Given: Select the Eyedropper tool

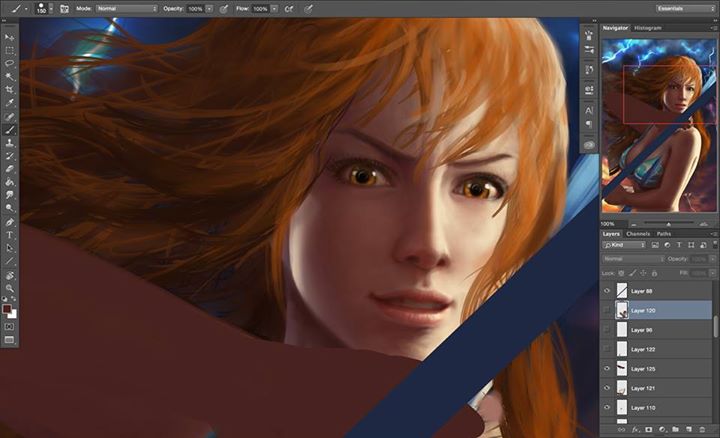Looking at the screenshot, I should pyautogui.click(x=10, y=102).
